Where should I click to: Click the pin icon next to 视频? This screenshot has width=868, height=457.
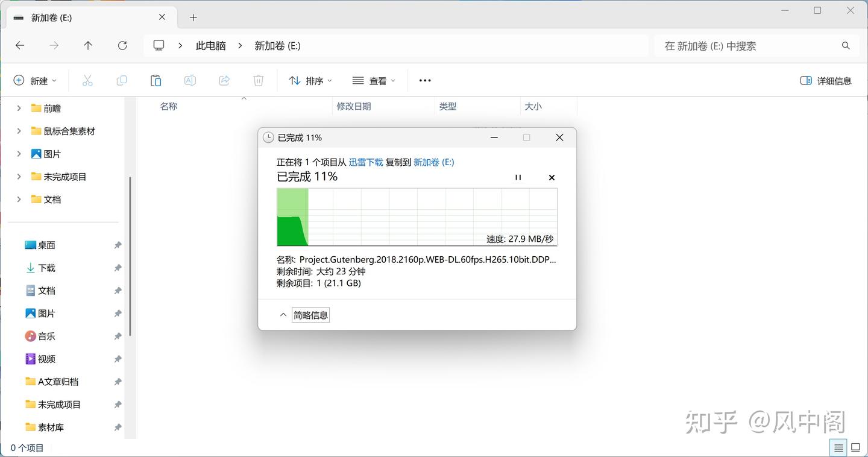[x=118, y=359]
